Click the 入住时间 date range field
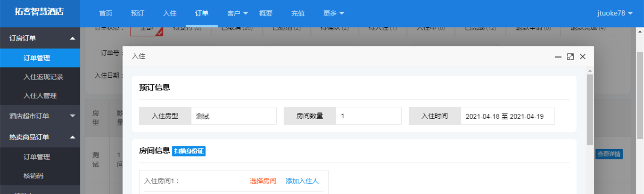 508,116
